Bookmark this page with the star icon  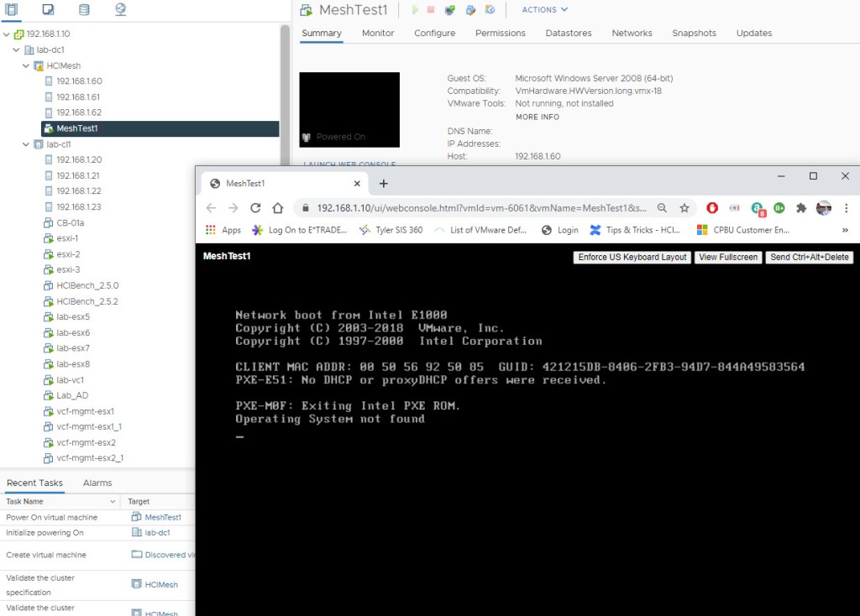click(x=684, y=208)
